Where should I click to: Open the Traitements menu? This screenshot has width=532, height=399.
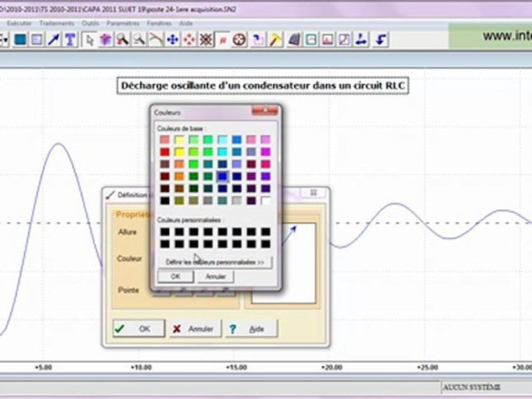(57, 23)
